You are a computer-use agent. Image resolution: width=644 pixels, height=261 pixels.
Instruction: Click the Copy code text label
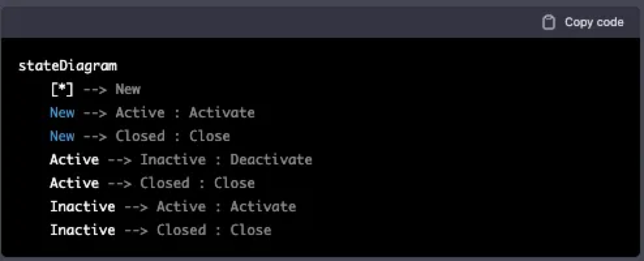pos(594,22)
